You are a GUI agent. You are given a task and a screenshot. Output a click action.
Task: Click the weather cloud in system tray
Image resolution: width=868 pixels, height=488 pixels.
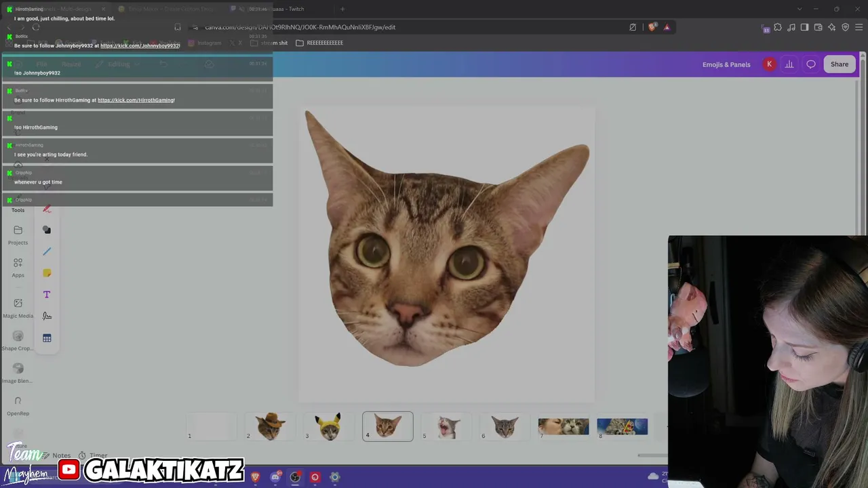coord(653,476)
